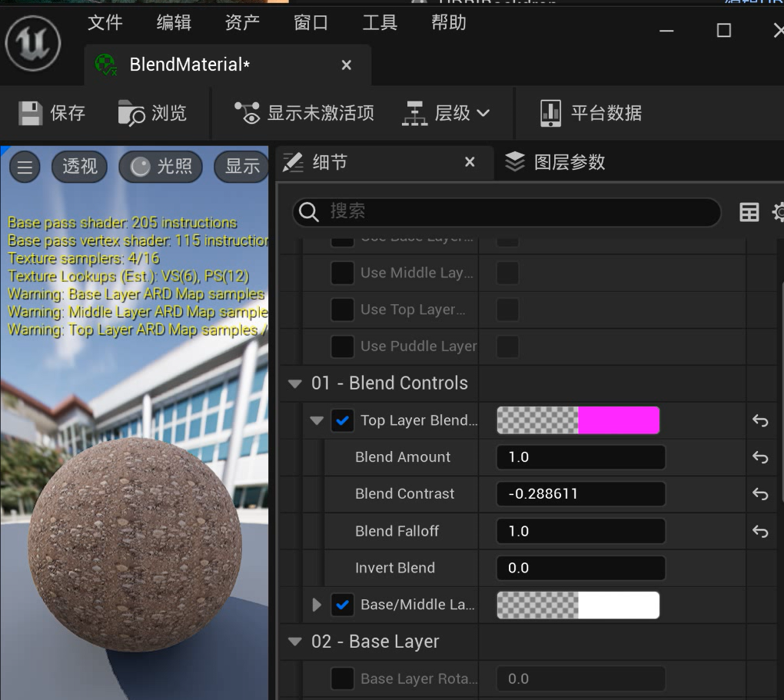Open the white Base/Middle Layer color swatch
This screenshot has height=700, width=784.
point(578,605)
